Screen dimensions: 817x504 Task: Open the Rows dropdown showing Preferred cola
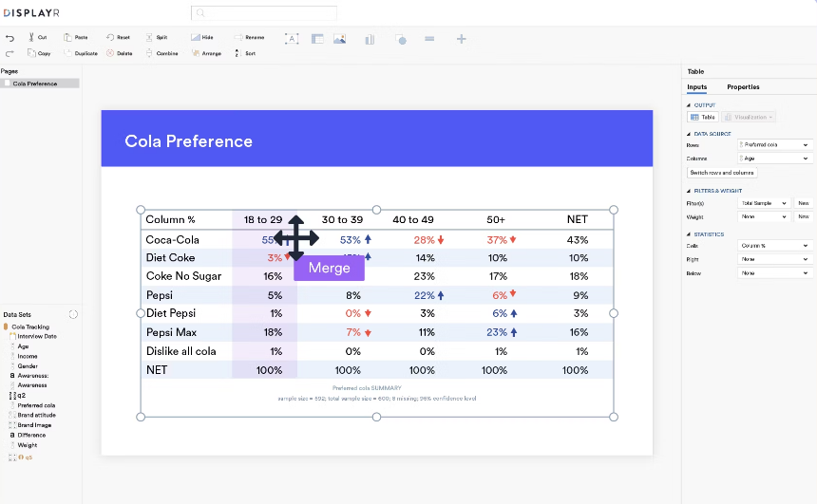click(x=774, y=144)
